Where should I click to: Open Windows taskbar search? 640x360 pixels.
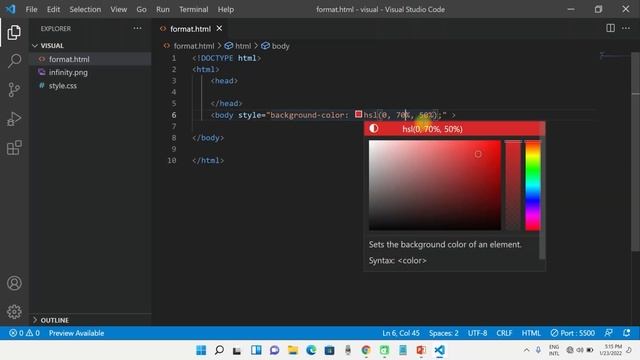coord(219,350)
